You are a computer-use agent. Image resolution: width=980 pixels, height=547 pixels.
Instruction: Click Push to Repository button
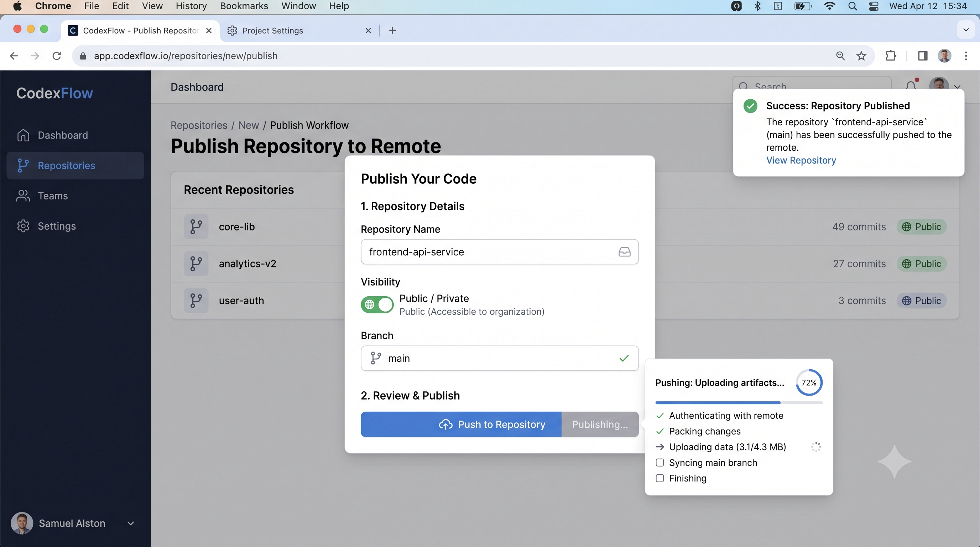(x=461, y=424)
